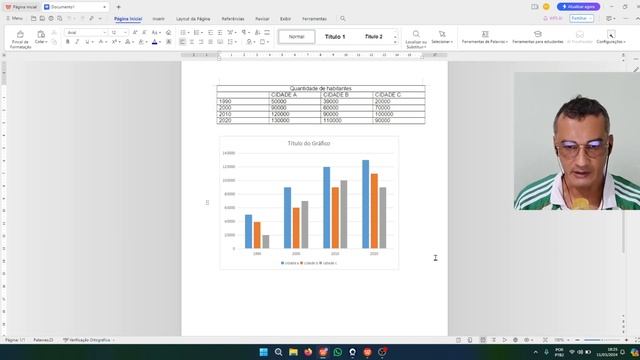
Task: Click the chart title Título do Gráfico
Action: point(309,143)
